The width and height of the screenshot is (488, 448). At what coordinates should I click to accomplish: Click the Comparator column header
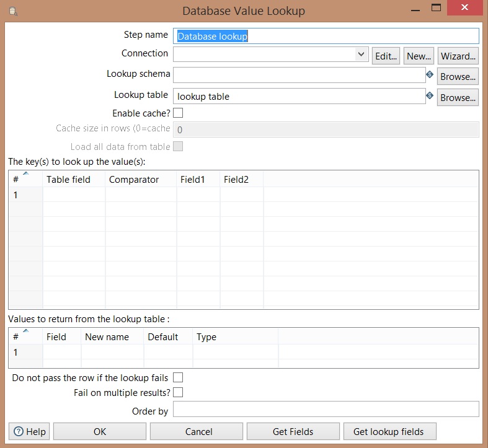[134, 180]
